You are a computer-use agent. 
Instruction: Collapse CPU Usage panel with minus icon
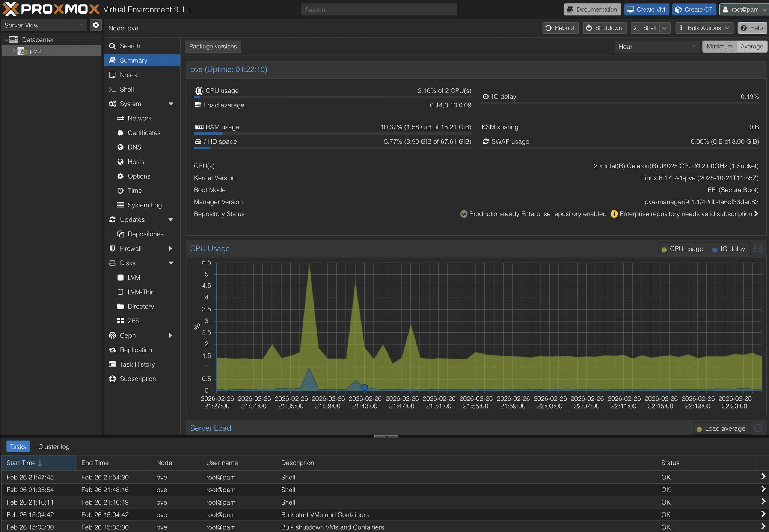758,248
